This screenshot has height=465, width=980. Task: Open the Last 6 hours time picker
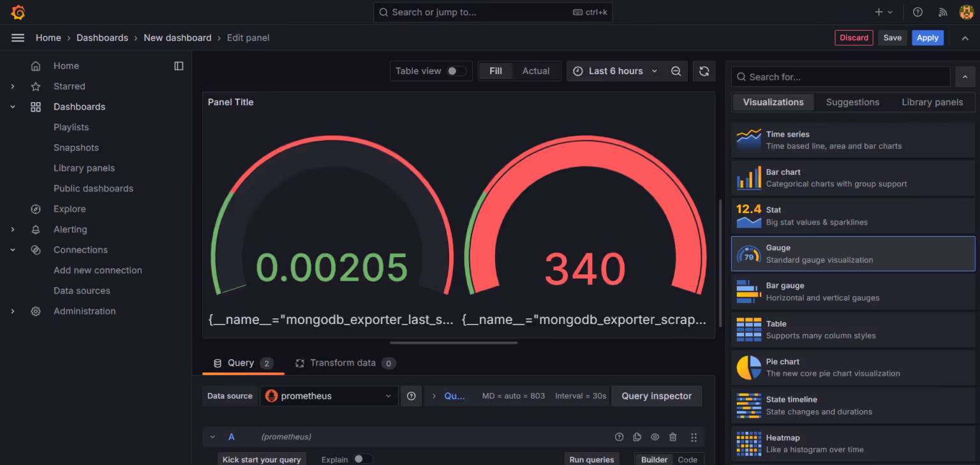[614, 71]
